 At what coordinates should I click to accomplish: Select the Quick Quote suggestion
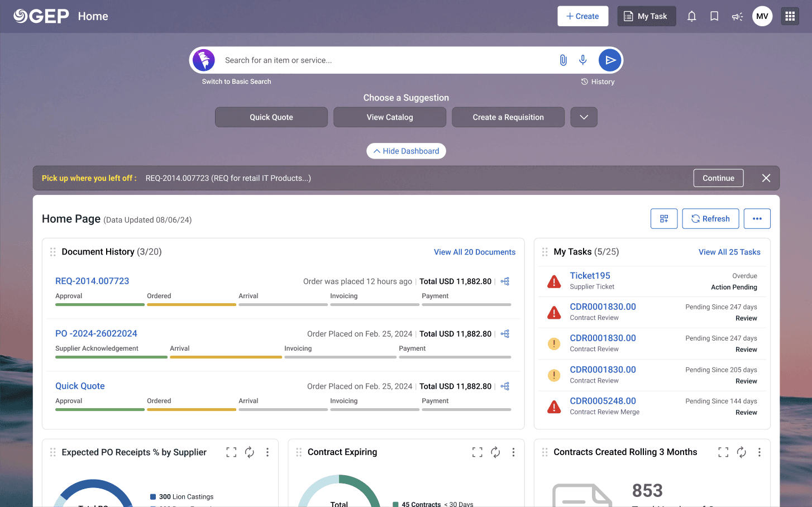(271, 117)
